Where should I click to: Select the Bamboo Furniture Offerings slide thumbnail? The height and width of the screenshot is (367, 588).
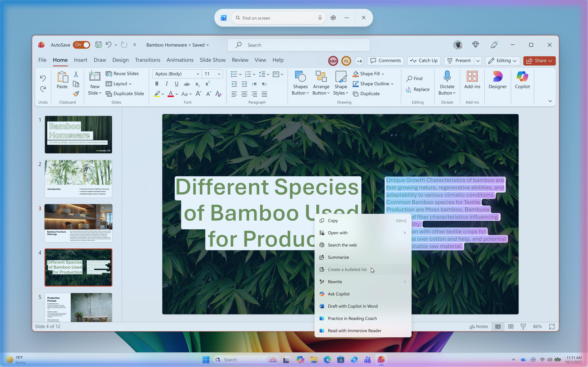point(78,223)
